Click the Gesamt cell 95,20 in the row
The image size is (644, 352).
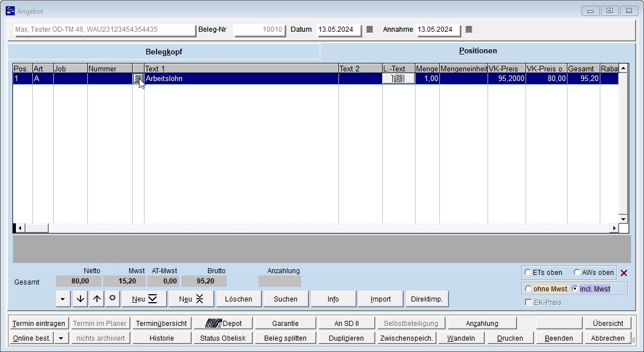click(584, 78)
